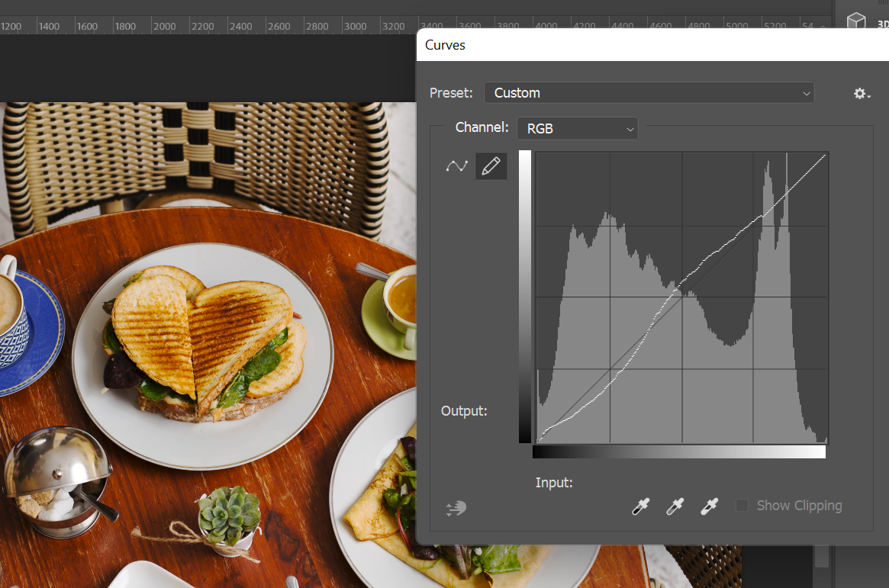This screenshot has width=889, height=588.
Task: Click the 2000 mark on ruler
Action: coord(164,26)
